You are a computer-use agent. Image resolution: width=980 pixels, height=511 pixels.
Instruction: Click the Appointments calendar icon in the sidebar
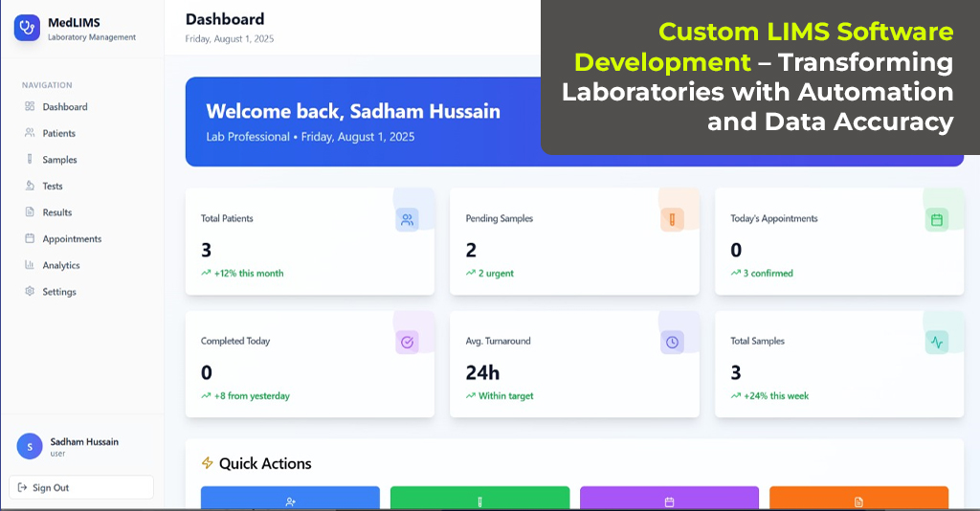coord(30,238)
